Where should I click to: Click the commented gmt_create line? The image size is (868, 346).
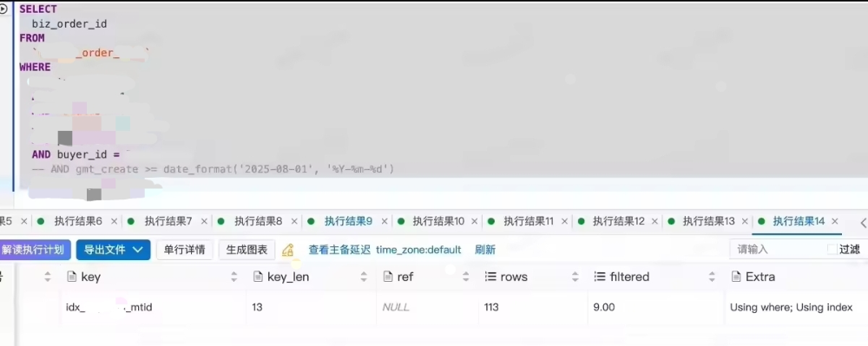[214, 169]
